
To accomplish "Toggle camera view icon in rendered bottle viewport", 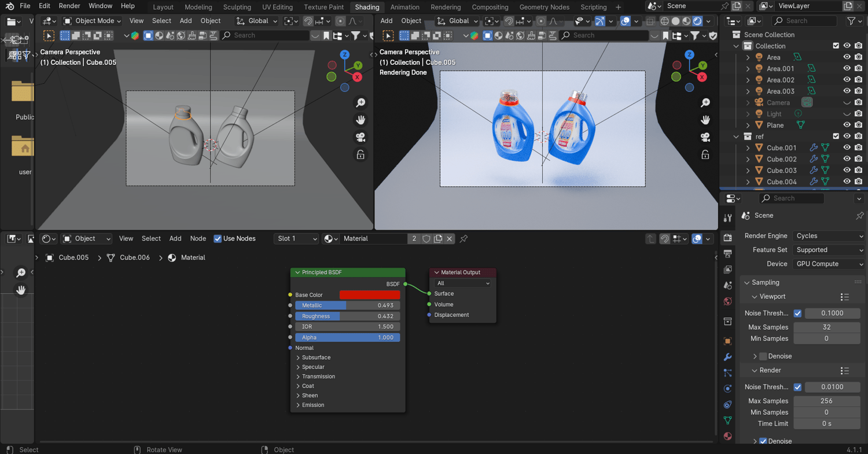I will pyautogui.click(x=705, y=137).
